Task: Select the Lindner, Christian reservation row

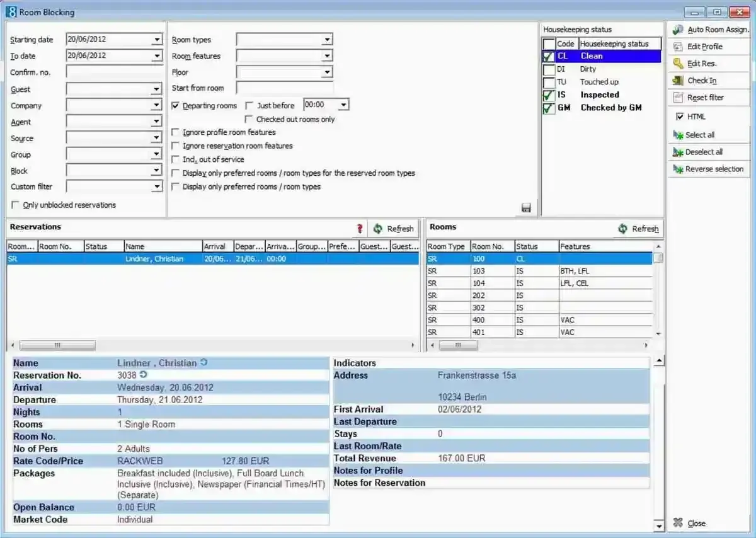Action: click(212, 258)
